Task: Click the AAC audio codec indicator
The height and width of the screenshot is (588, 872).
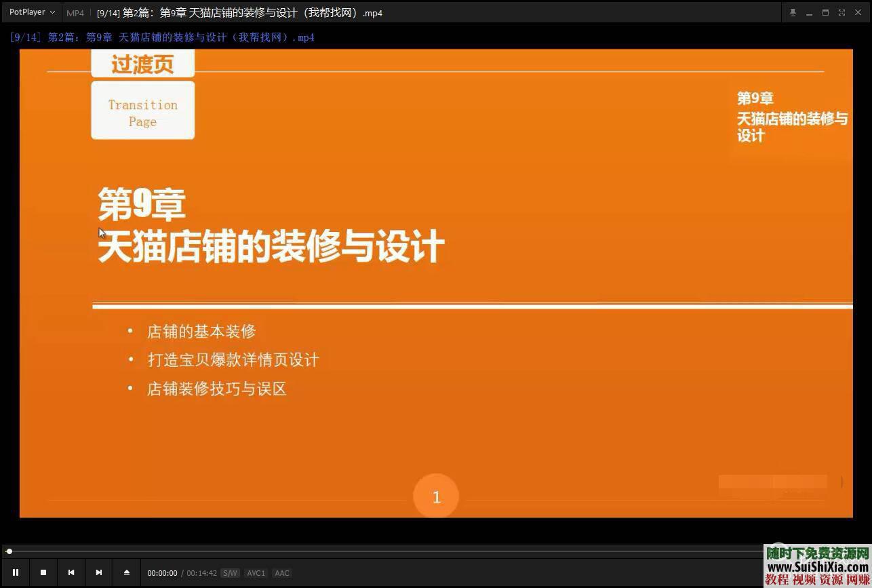Action: click(281, 573)
